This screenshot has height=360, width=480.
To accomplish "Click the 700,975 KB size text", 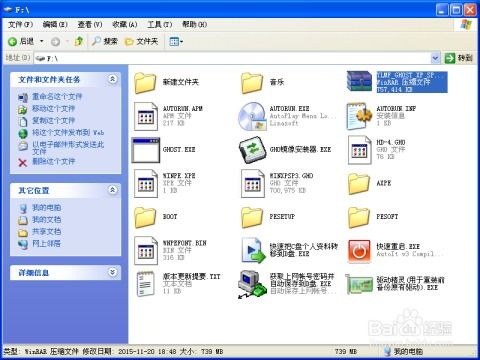I will click(x=288, y=190).
